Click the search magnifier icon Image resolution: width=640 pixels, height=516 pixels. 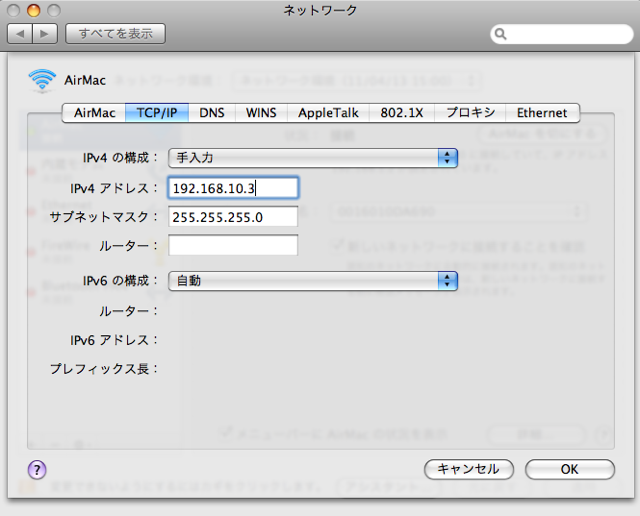500,34
